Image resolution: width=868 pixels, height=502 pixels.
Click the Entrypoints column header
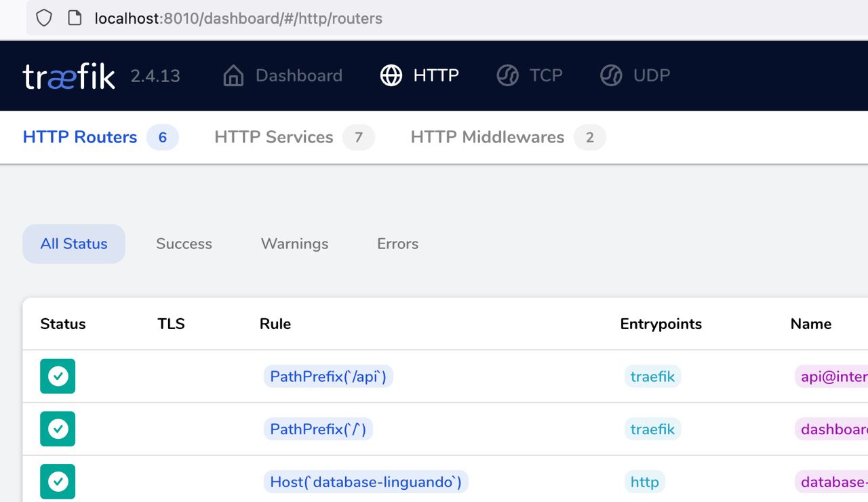point(661,324)
